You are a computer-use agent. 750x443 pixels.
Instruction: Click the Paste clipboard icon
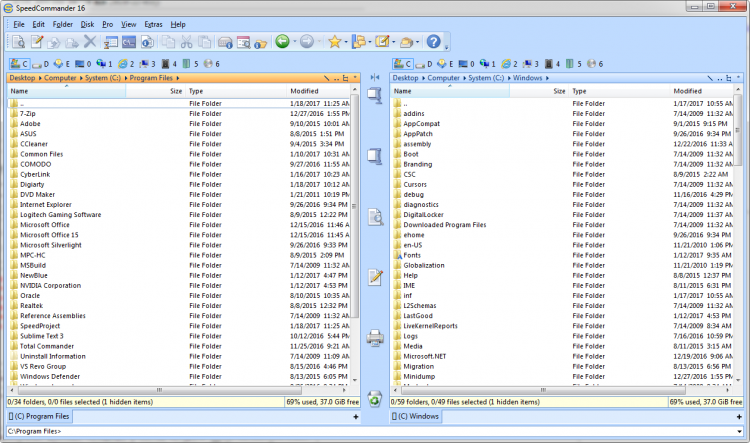tap(204, 42)
